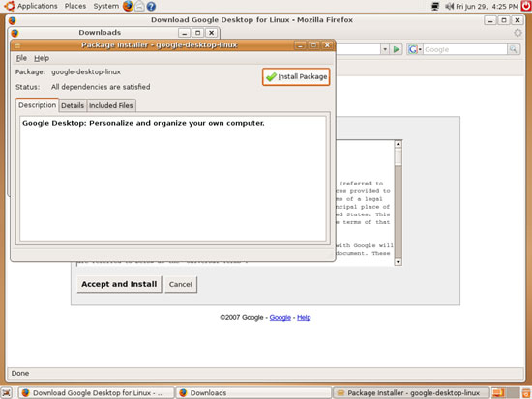Click the package name google-desktop-linux
The width and height of the screenshot is (532, 399).
pos(86,72)
